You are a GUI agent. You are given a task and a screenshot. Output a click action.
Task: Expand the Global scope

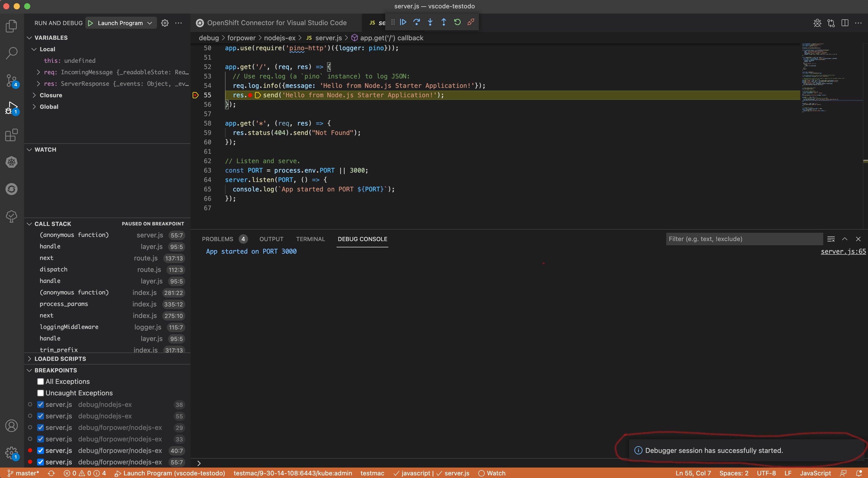[x=34, y=107]
